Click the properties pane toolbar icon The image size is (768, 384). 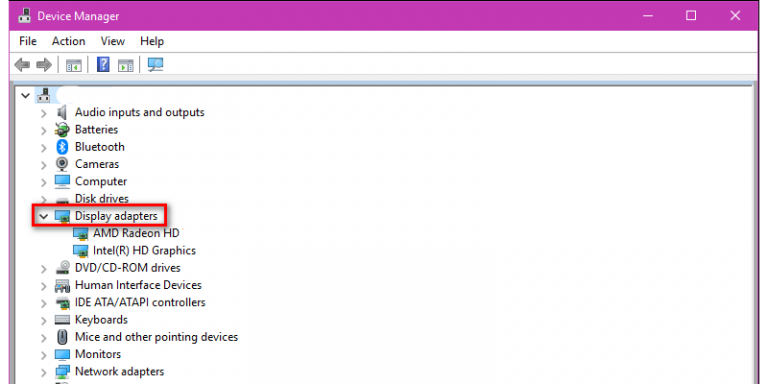[125, 65]
